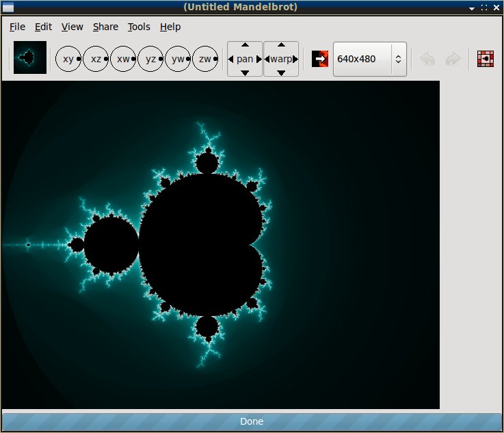Click the xw angle dial

(123, 59)
